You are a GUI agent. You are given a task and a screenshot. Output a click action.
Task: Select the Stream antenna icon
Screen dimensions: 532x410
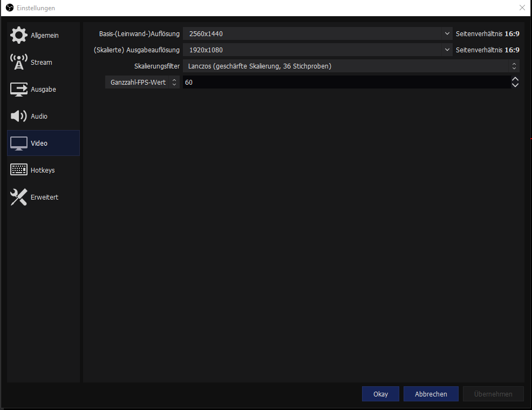[18, 62]
